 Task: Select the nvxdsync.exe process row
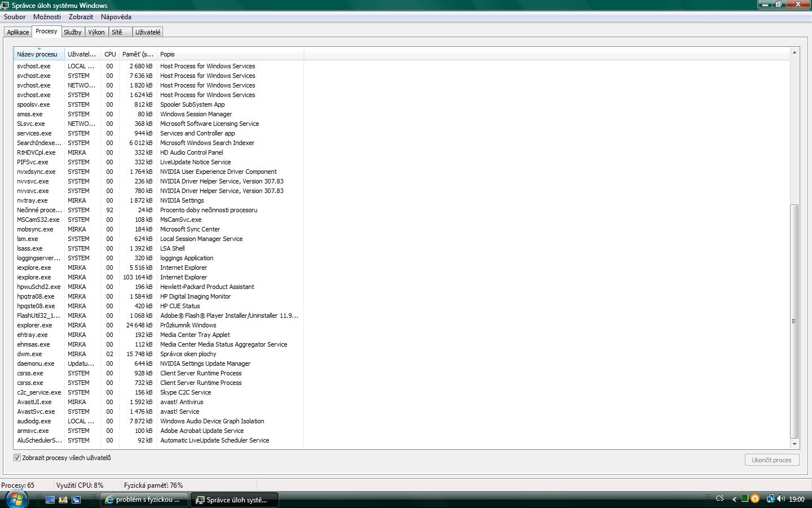(x=158, y=172)
